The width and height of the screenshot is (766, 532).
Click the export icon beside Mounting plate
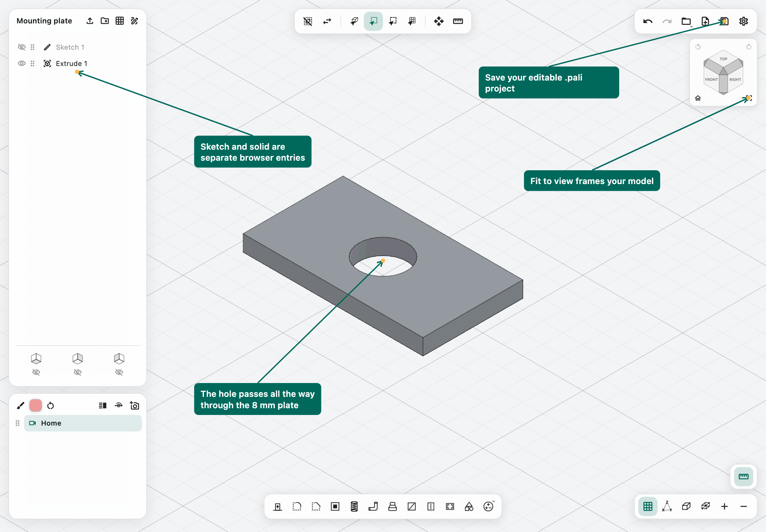90,21
